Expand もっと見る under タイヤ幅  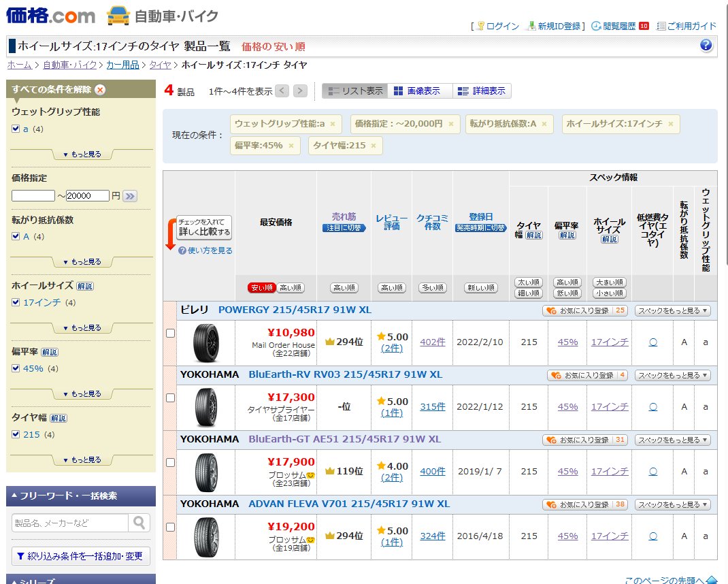pyautogui.click(x=82, y=460)
